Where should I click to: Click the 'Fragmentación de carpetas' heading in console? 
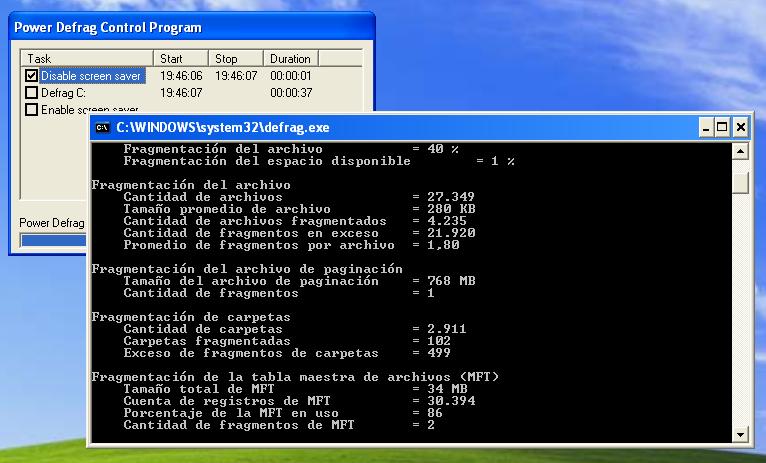(x=191, y=317)
